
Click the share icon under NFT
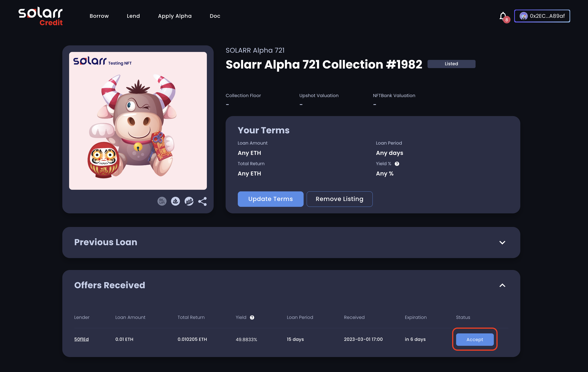pyautogui.click(x=202, y=201)
